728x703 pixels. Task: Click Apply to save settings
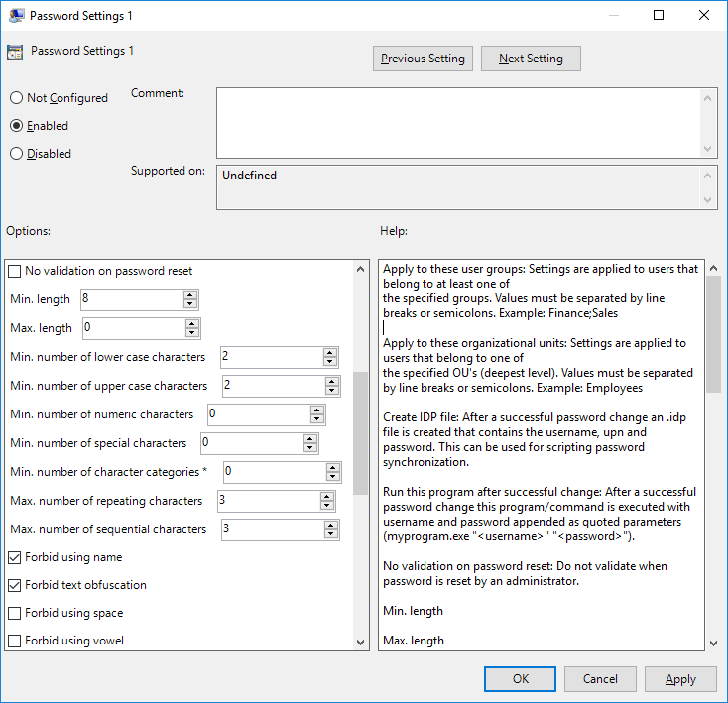[680, 679]
